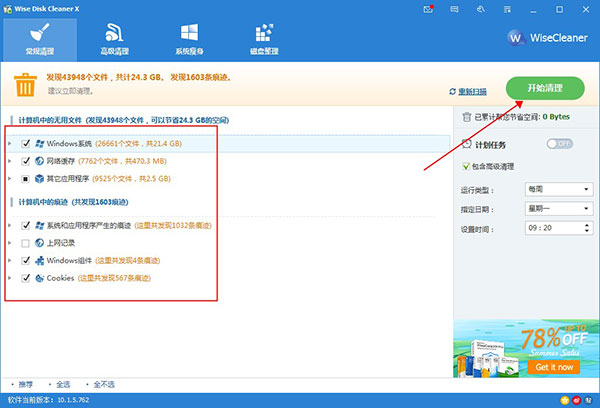Click the yellow round icon in status bar
This screenshot has width=600, height=408.
click(563, 400)
